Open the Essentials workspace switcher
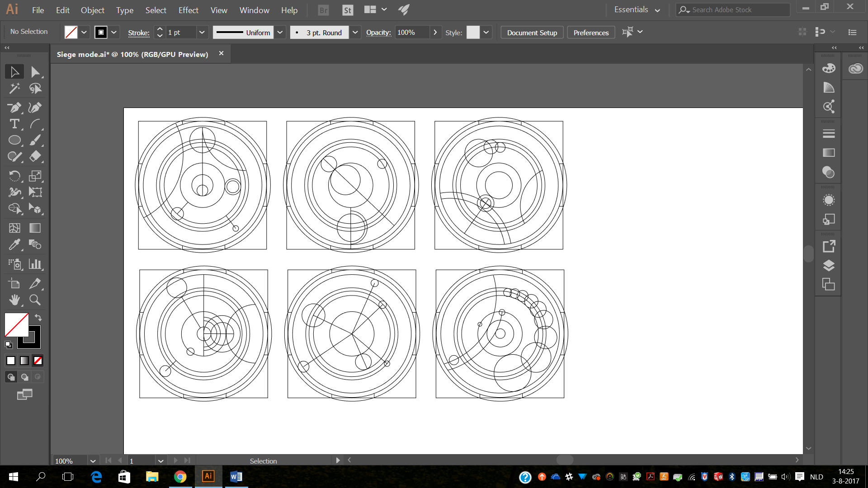Image resolution: width=868 pixels, height=488 pixels. (637, 10)
